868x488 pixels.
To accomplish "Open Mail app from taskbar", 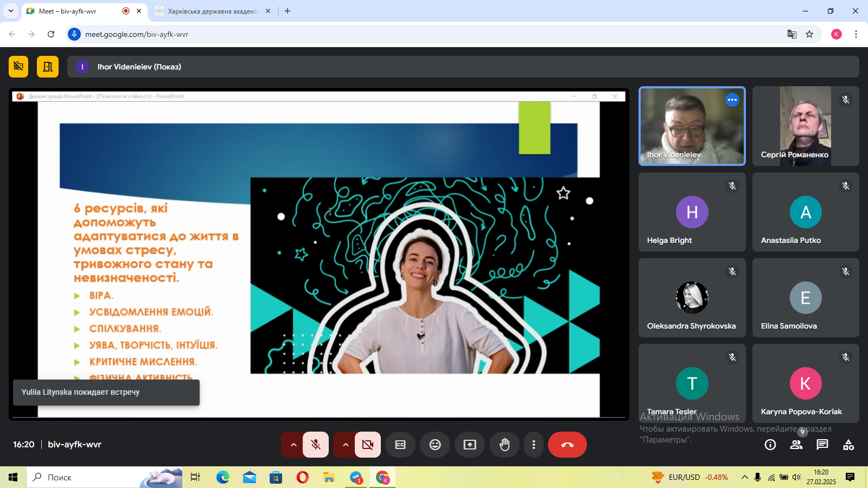I will pos(250,477).
